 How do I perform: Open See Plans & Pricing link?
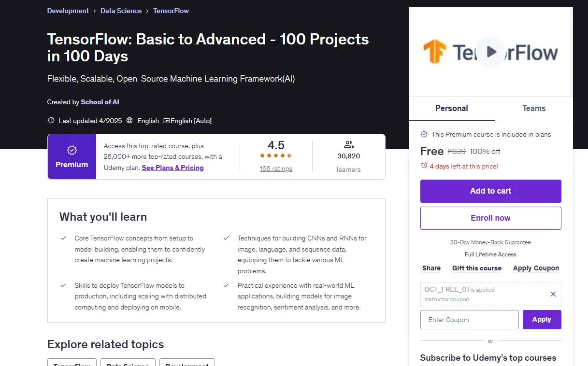point(173,168)
